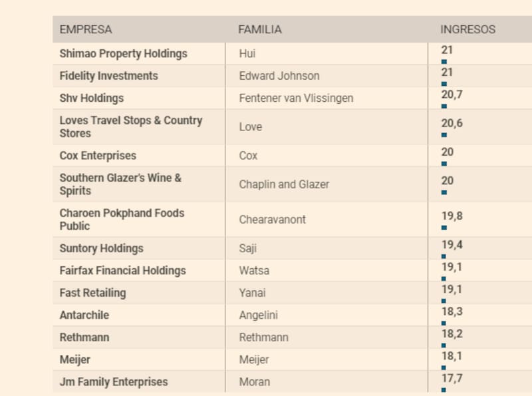Click the 20,7 revenue value

452,95
